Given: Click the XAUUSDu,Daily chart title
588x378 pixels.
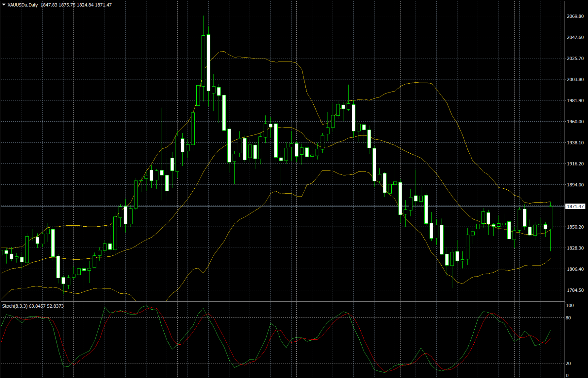Looking at the screenshot, I should tap(23, 5).
